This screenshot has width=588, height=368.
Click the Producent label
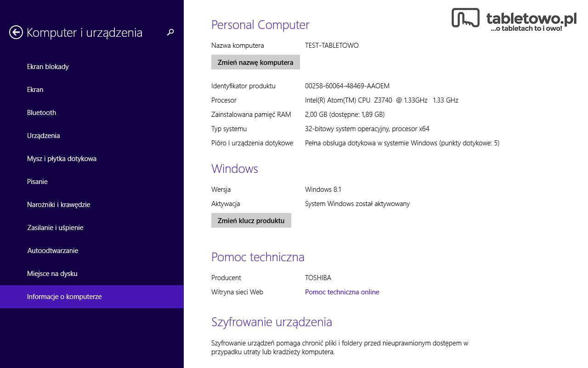pos(226,278)
